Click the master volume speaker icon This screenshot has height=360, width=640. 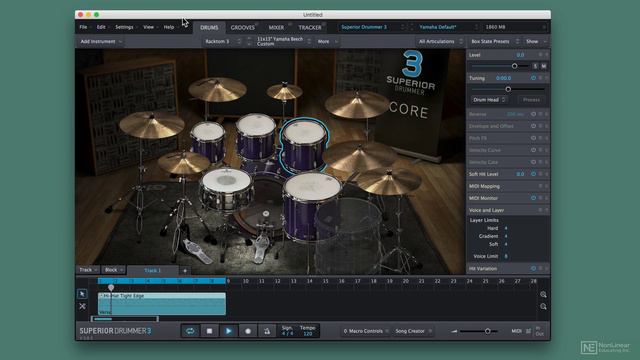pyautogui.click(x=454, y=331)
